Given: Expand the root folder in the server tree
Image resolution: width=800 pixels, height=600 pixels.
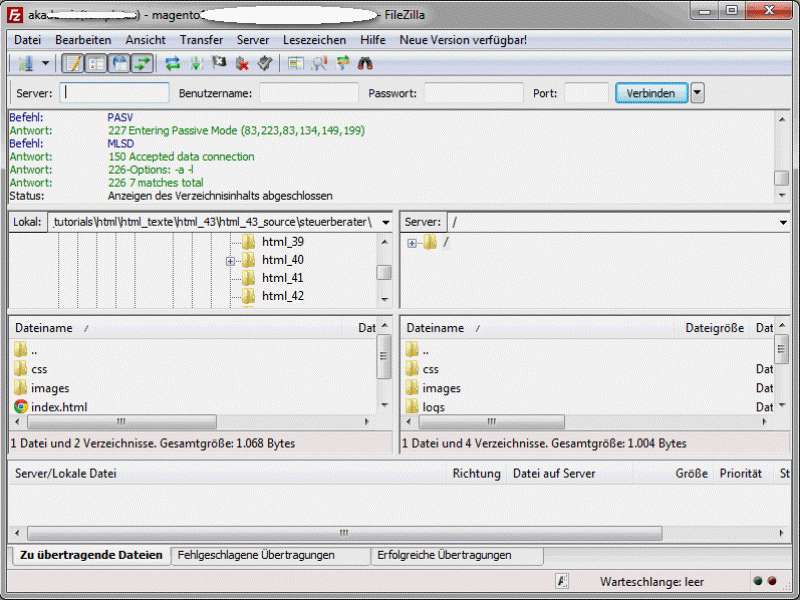Looking at the screenshot, I should click(x=412, y=243).
